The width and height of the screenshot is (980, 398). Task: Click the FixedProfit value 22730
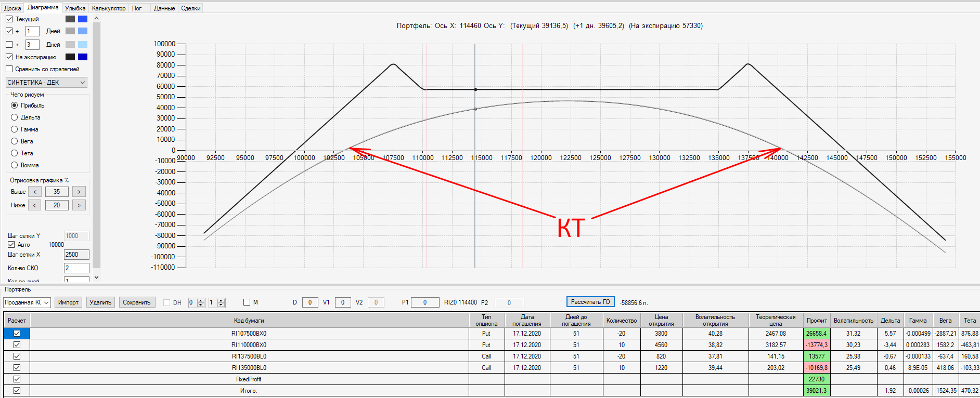817,379
